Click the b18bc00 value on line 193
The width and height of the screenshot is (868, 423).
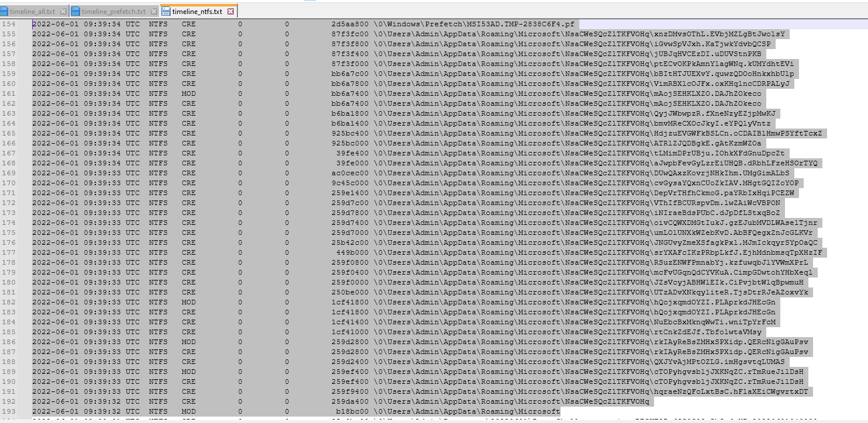[x=350, y=411]
